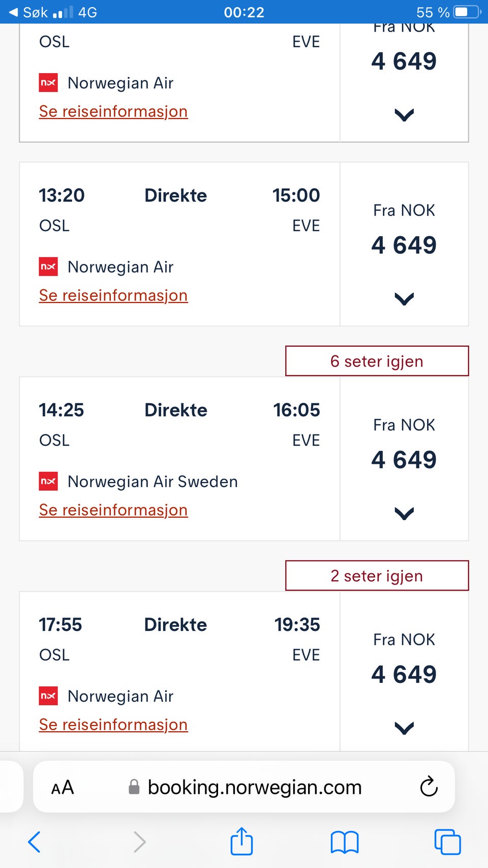Tap the Safari back arrow
This screenshot has height=868, width=488.
click(35, 842)
